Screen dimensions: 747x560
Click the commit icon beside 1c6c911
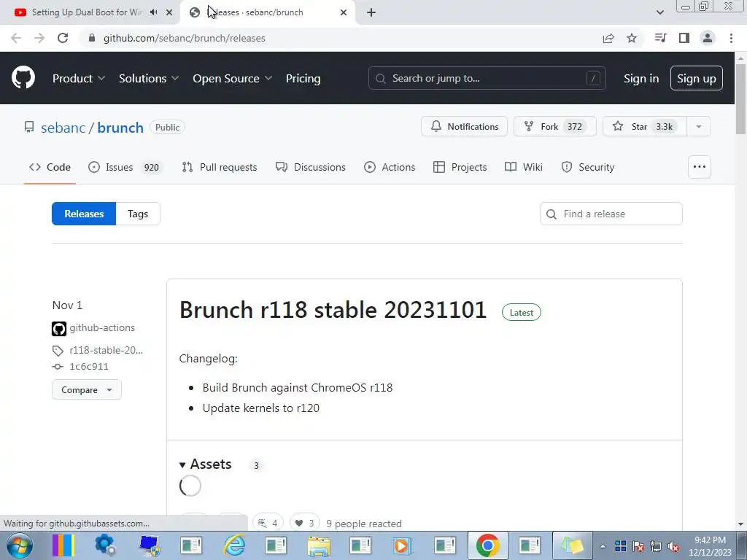click(58, 367)
